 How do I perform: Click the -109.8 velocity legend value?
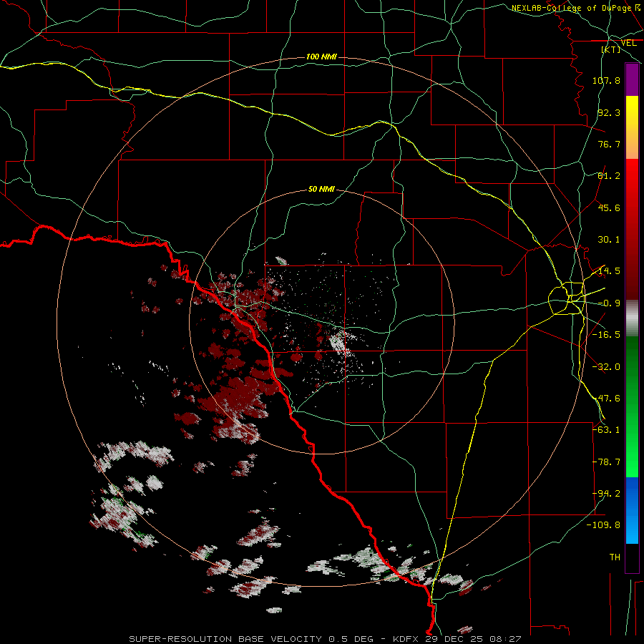(x=604, y=525)
